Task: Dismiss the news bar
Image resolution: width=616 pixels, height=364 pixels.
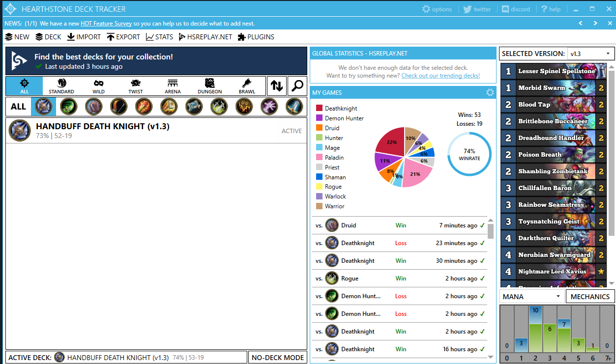Action: click(x=609, y=23)
